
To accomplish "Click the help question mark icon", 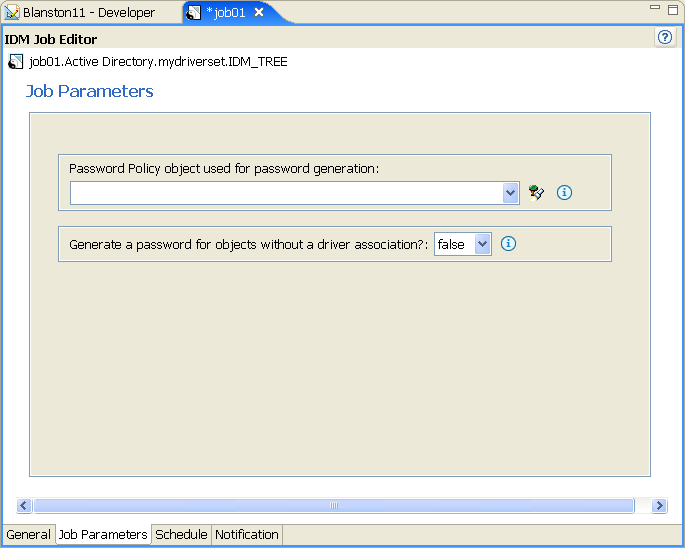I will pyautogui.click(x=665, y=37).
